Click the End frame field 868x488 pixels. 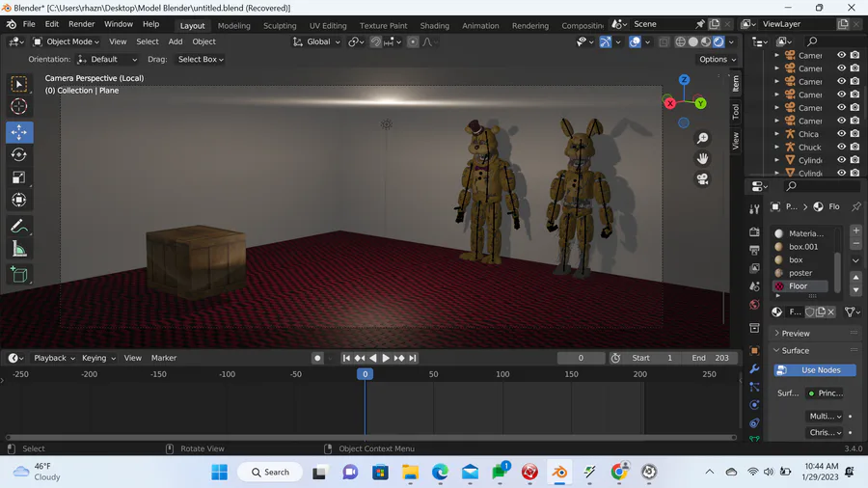pyautogui.click(x=709, y=358)
